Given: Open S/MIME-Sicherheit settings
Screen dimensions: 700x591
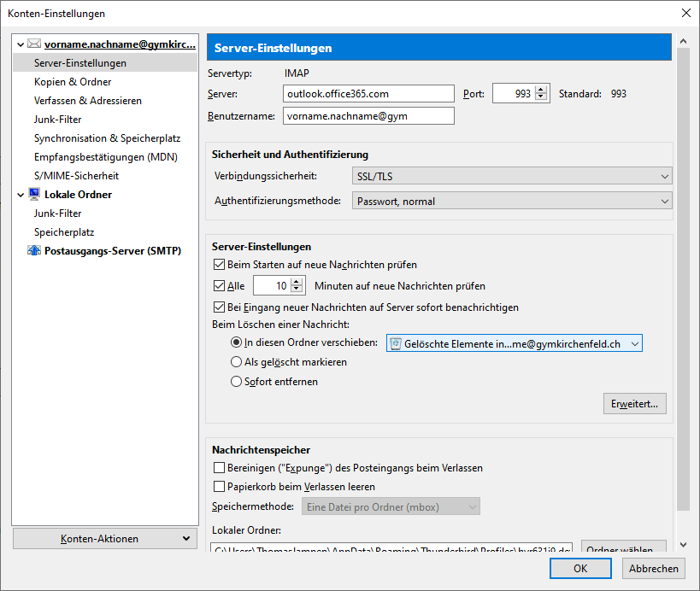Looking at the screenshot, I should pyautogui.click(x=76, y=175).
